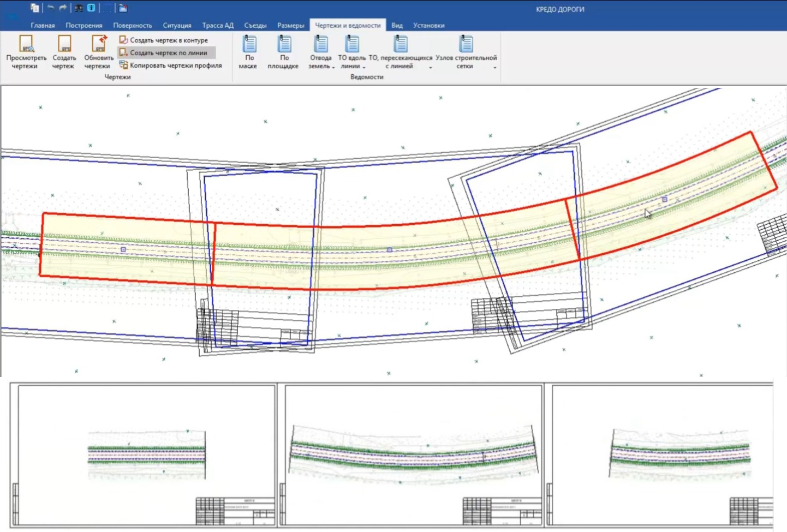Open Просмотреть чертежи tool
The image size is (787, 532).
[x=26, y=52]
